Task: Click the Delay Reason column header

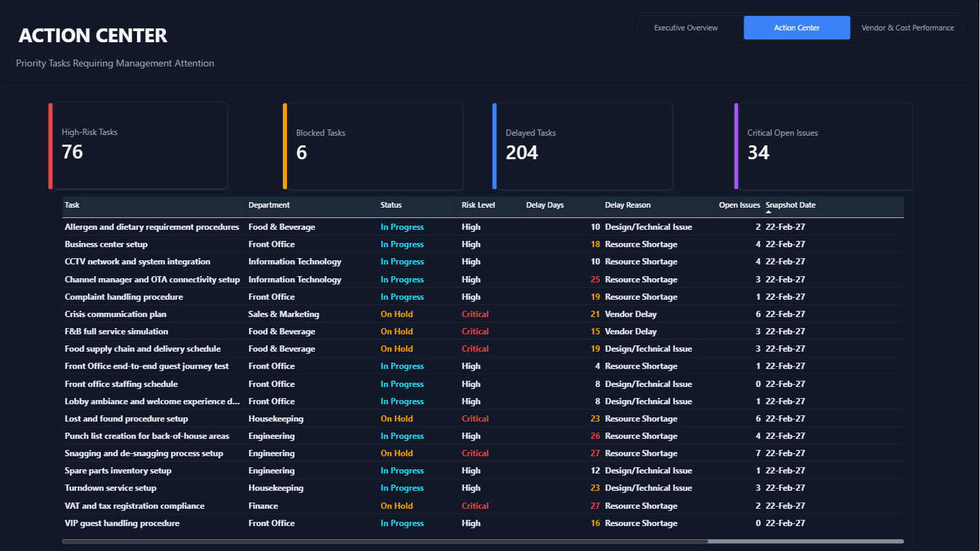Action: (x=627, y=205)
